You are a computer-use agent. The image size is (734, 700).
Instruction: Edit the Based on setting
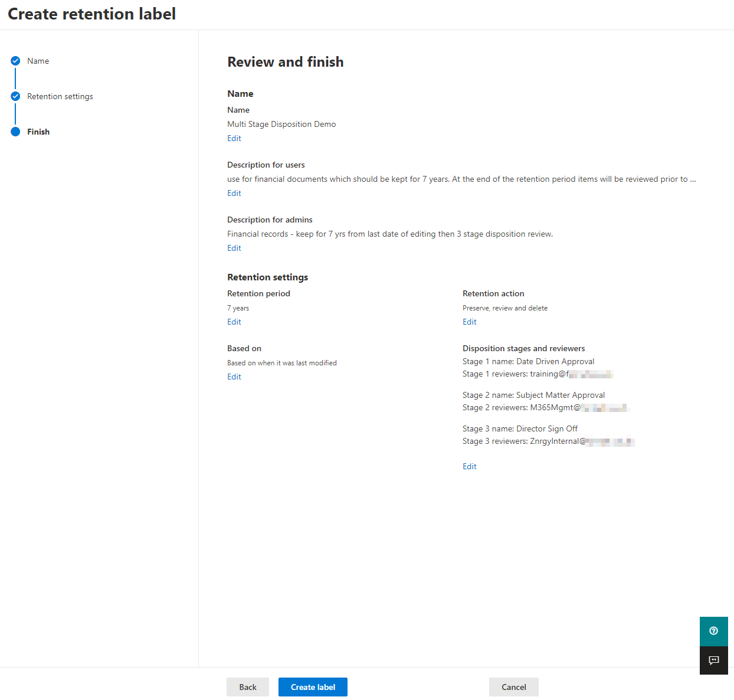click(x=234, y=377)
